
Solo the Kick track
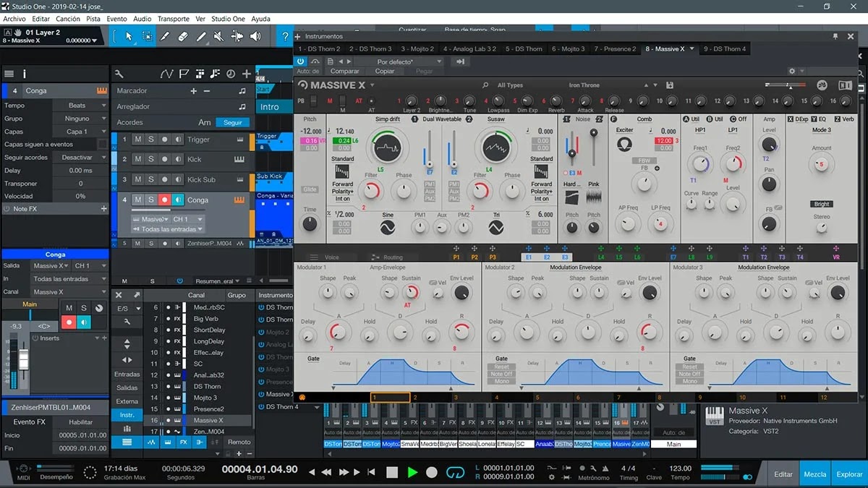[x=151, y=159]
